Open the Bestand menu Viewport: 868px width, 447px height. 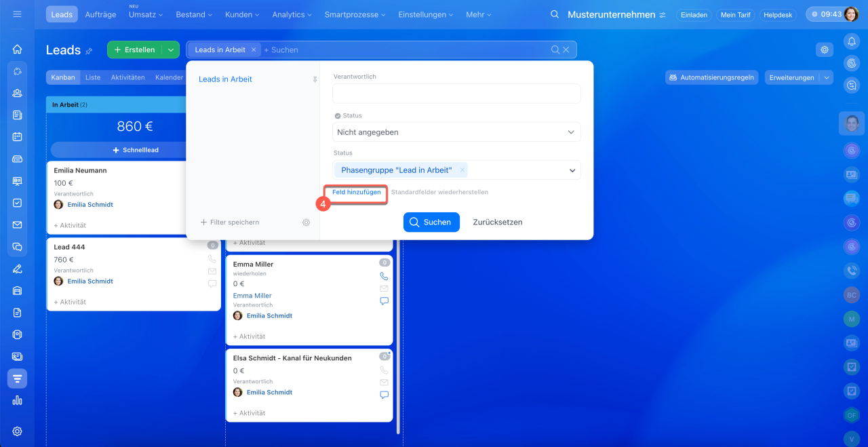click(194, 14)
